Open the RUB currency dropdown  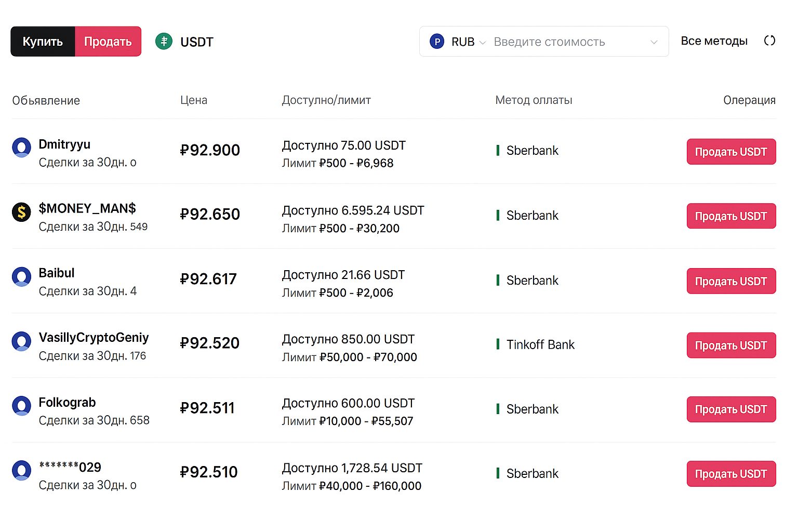(x=459, y=42)
